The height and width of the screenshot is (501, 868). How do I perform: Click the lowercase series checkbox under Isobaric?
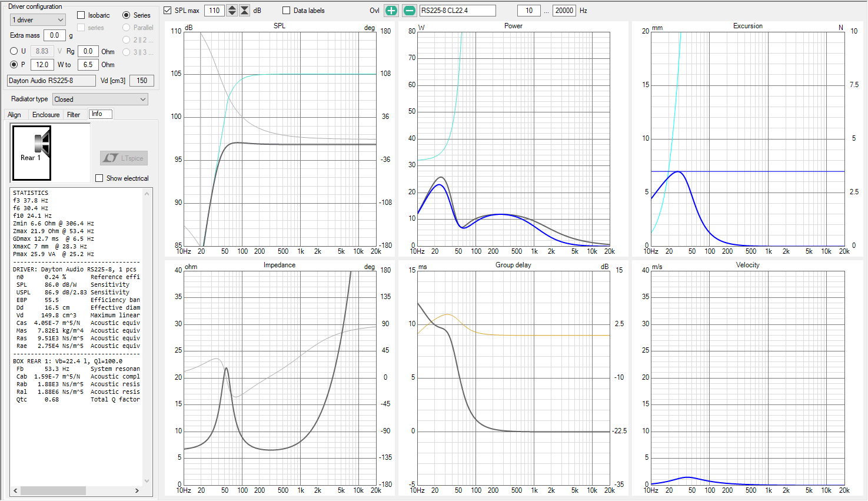coord(81,28)
